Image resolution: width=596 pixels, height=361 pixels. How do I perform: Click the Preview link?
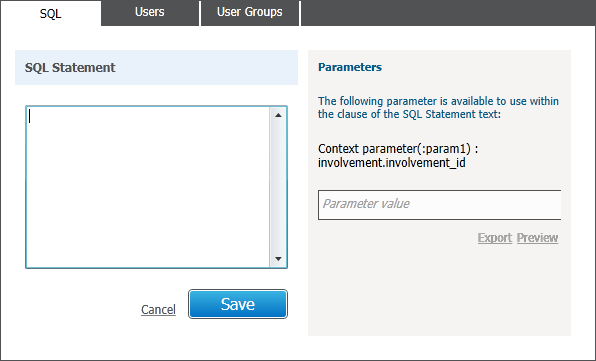[x=537, y=238]
